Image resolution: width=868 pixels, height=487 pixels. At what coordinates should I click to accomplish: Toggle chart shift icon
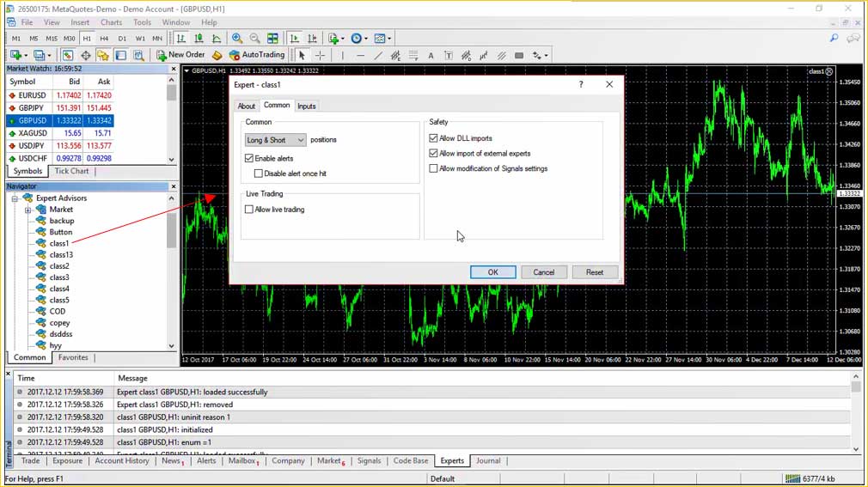click(312, 38)
